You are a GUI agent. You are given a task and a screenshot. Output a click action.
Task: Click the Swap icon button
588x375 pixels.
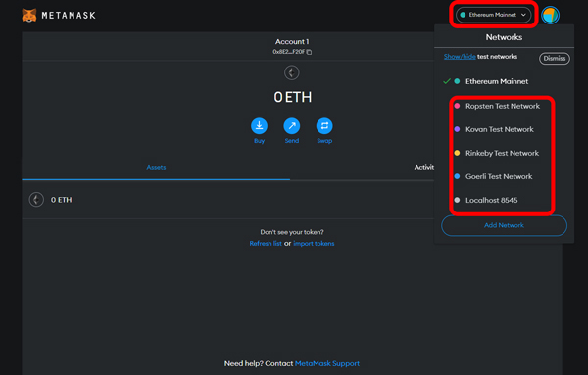[324, 126]
